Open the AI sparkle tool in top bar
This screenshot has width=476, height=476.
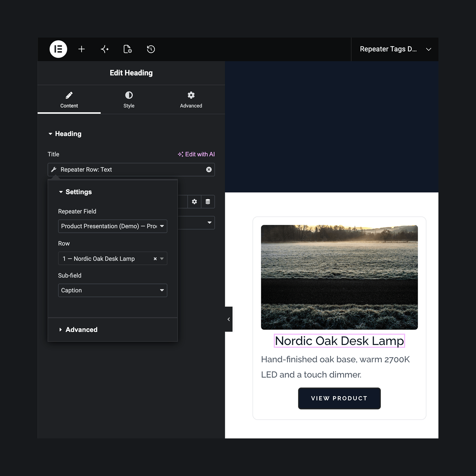coord(105,49)
